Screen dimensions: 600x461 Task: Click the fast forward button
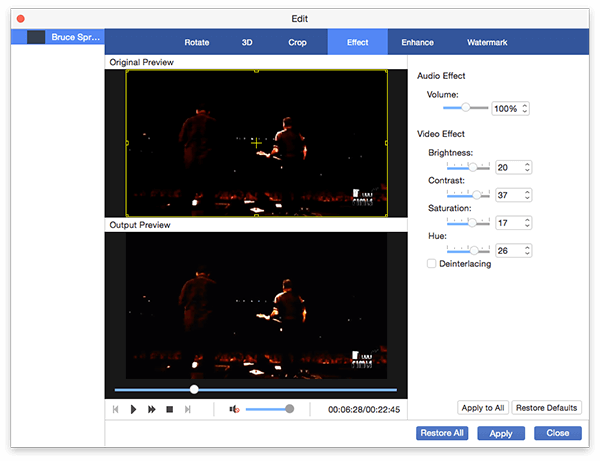tap(152, 409)
